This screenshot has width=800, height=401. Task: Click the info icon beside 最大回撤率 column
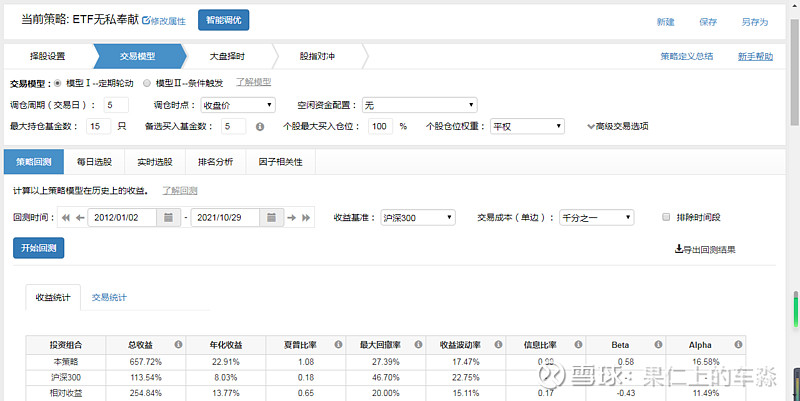click(x=418, y=345)
